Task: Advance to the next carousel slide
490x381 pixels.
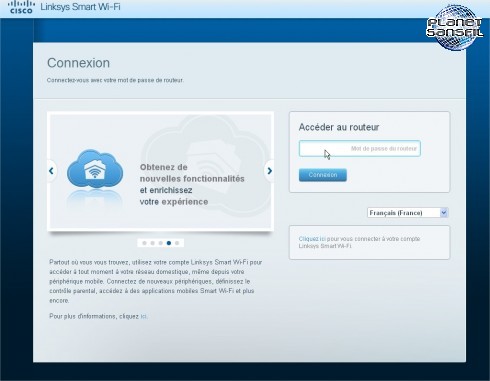Action: [x=269, y=171]
